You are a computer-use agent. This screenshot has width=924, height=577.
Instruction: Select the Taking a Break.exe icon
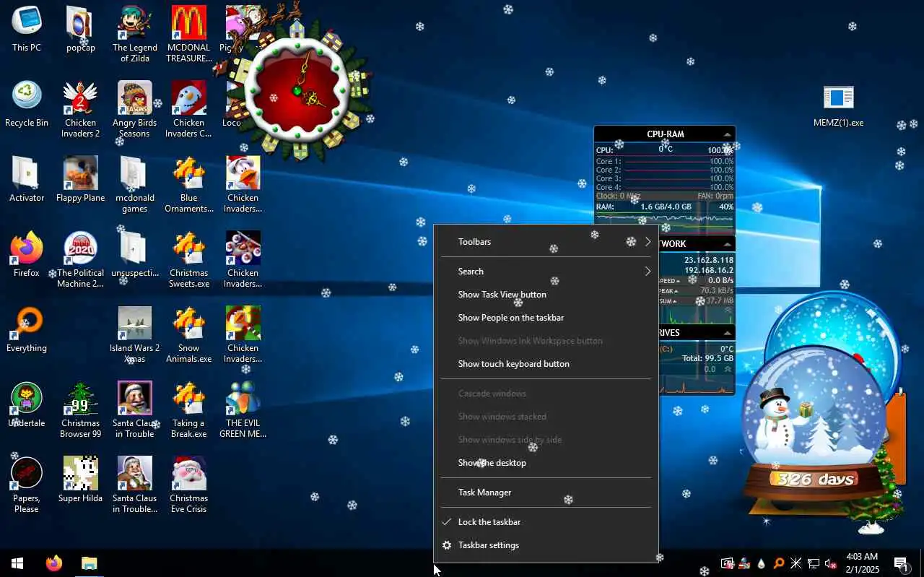[188, 409]
